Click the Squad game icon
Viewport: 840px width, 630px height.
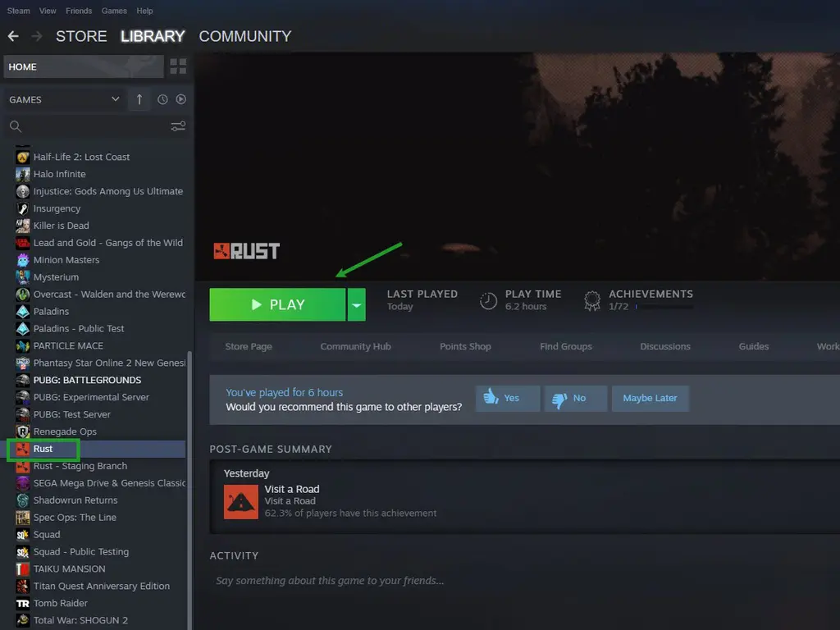22,535
